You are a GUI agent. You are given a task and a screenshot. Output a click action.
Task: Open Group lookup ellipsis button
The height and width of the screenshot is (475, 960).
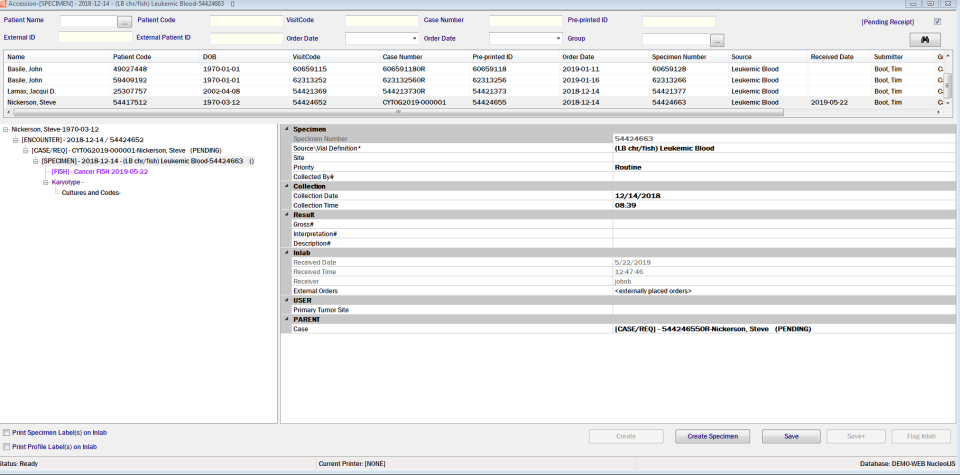pyautogui.click(x=718, y=40)
